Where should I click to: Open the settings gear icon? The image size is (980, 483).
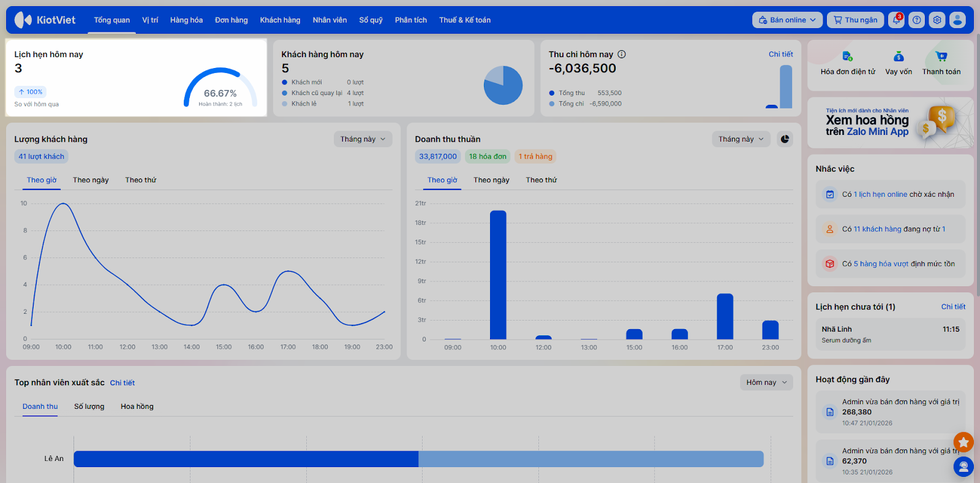(937, 20)
